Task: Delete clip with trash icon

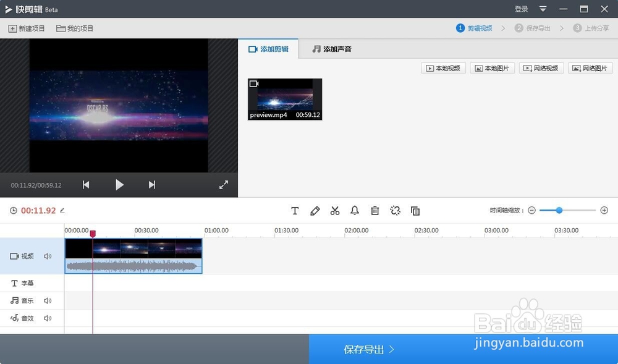Action: tap(375, 211)
